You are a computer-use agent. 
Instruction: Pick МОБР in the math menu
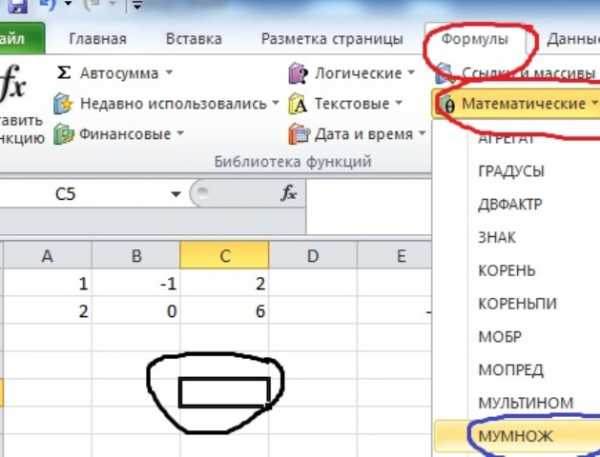click(500, 337)
